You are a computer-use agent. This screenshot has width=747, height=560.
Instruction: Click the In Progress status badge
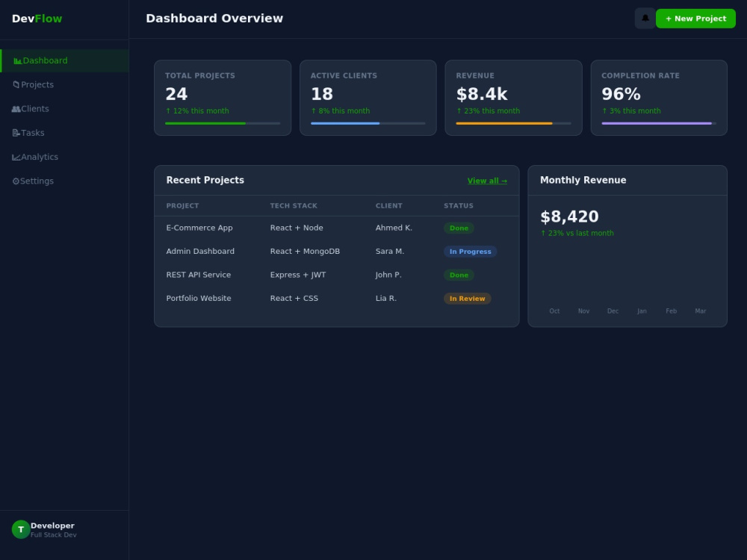click(470, 252)
